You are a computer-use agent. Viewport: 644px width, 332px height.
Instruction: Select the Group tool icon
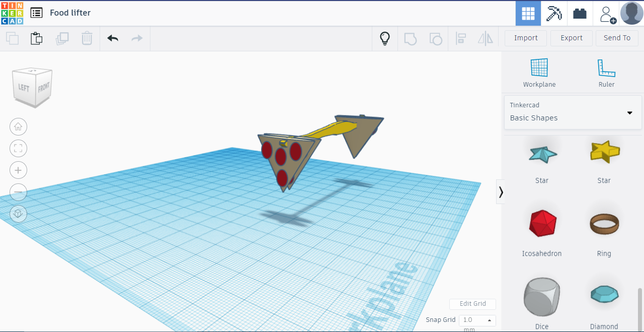point(410,38)
